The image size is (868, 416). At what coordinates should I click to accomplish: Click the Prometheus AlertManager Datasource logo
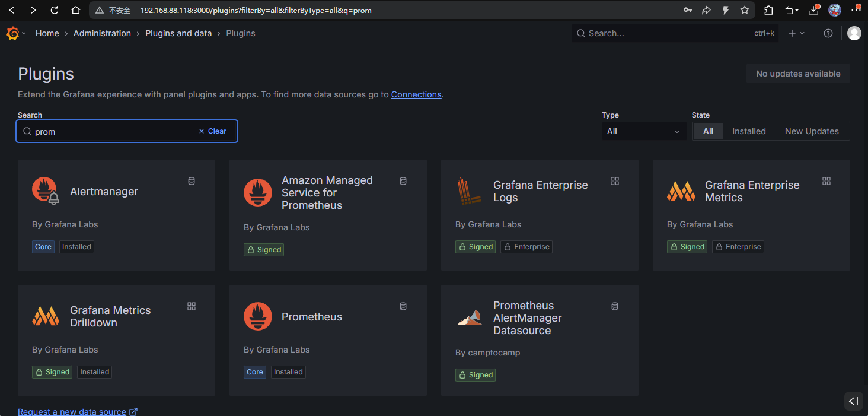click(470, 318)
